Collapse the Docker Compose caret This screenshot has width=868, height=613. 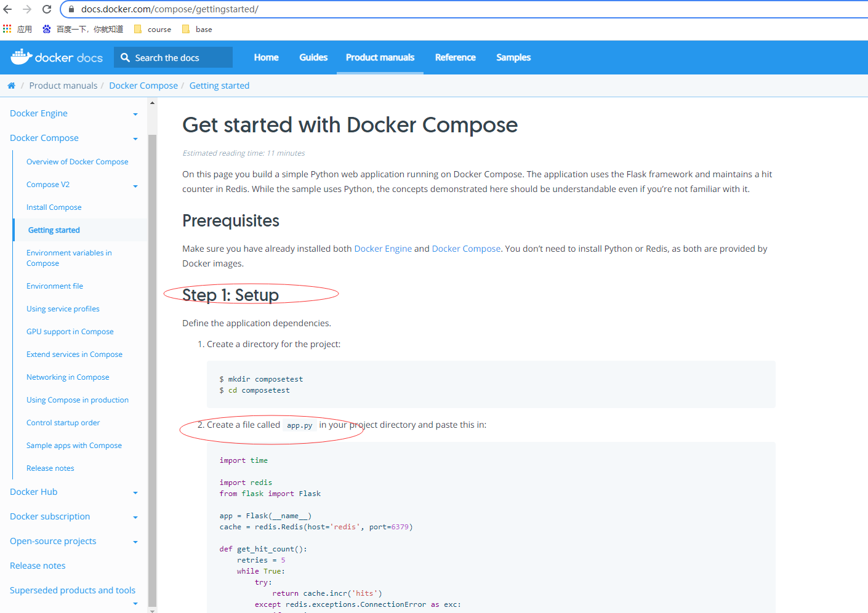(x=135, y=138)
